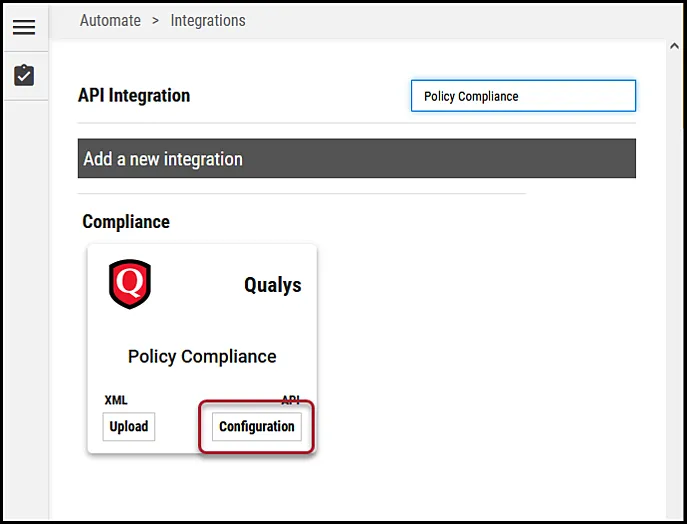Open the Automate breadcrumb link
The height and width of the screenshot is (524, 687).
(x=110, y=21)
